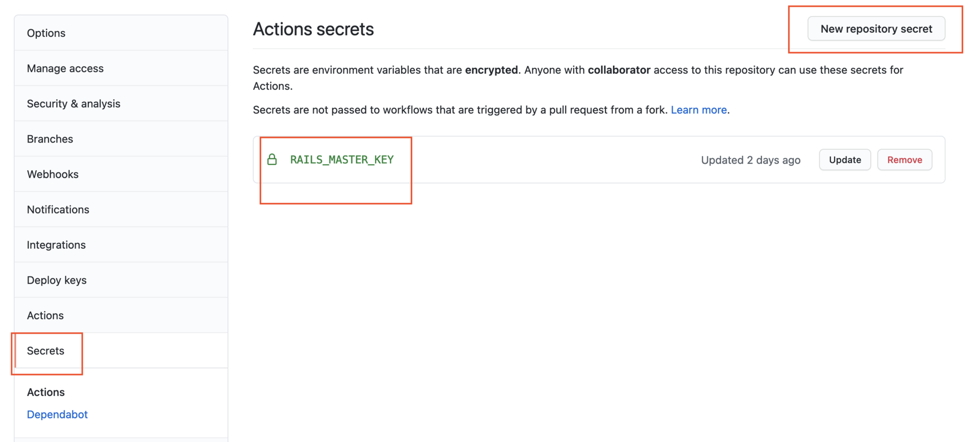Click New repository secret button
This screenshot has height=442, width=980.
click(876, 29)
